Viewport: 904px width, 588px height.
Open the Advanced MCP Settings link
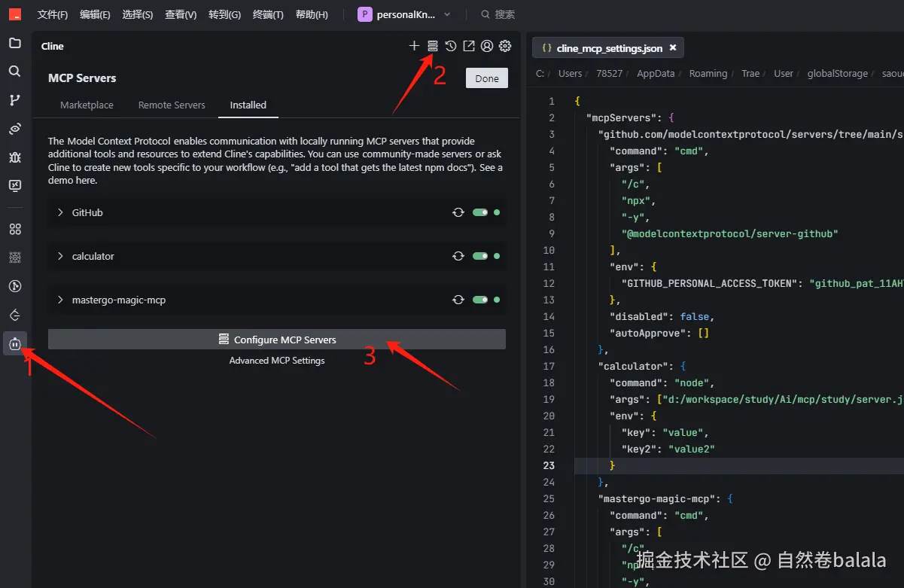tap(277, 361)
